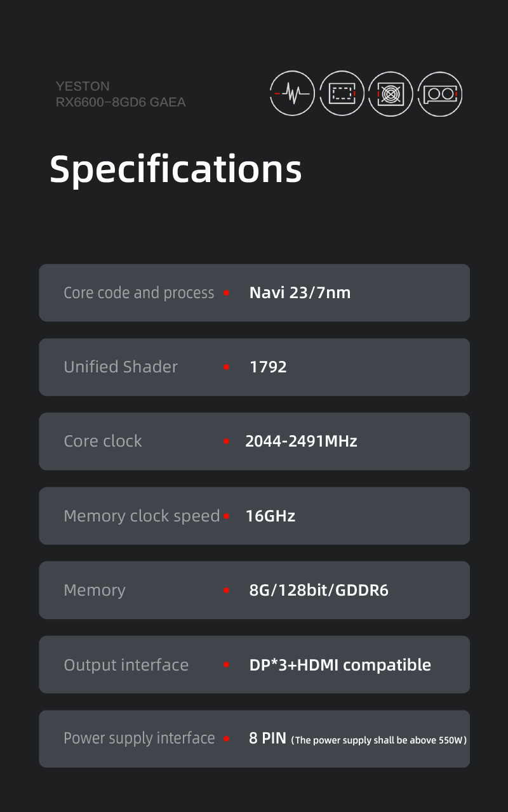
Task: Click the dual-fan graphics card icon
Action: click(440, 94)
